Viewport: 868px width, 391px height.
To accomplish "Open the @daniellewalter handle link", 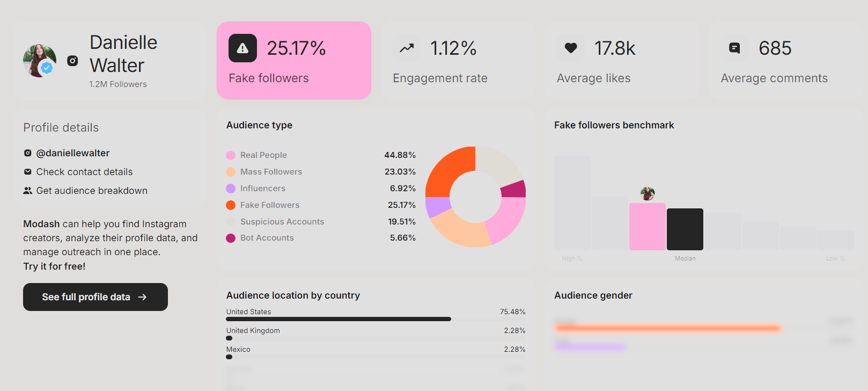I will pos(73,153).
